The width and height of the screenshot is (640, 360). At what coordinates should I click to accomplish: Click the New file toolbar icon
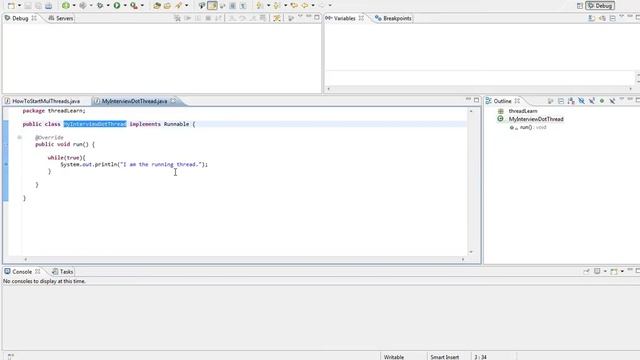coord(11,6)
